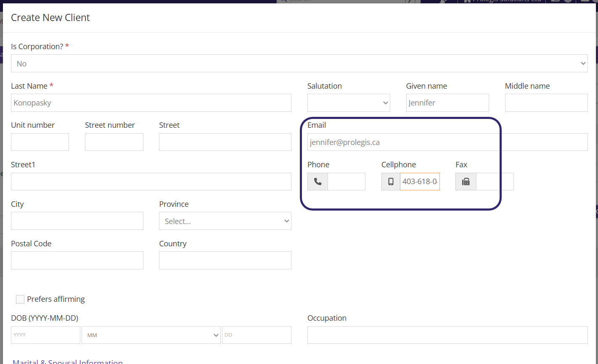
Task: Click the cellphone icon beside the mobile number
Action: pos(391,182)
